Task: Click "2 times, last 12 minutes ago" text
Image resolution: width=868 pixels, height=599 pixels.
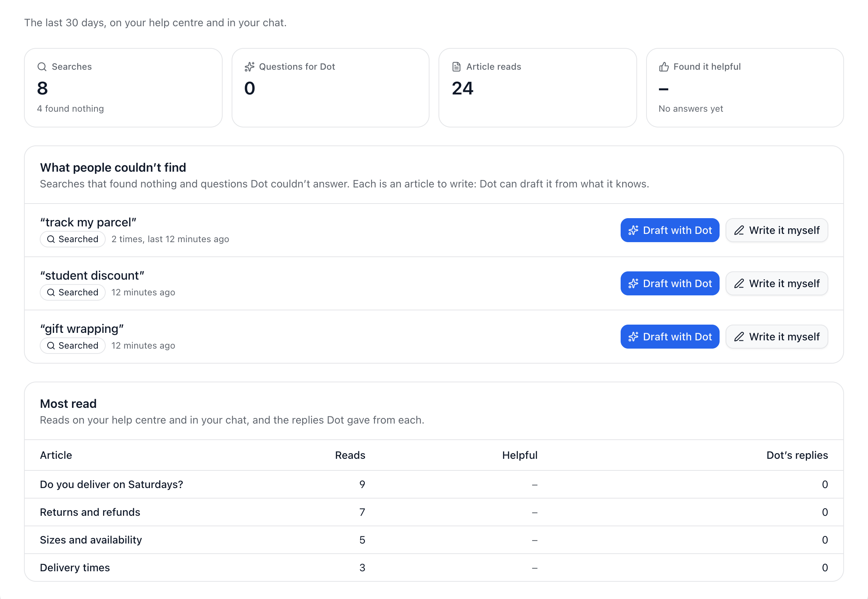Action: tap(170, 240)
